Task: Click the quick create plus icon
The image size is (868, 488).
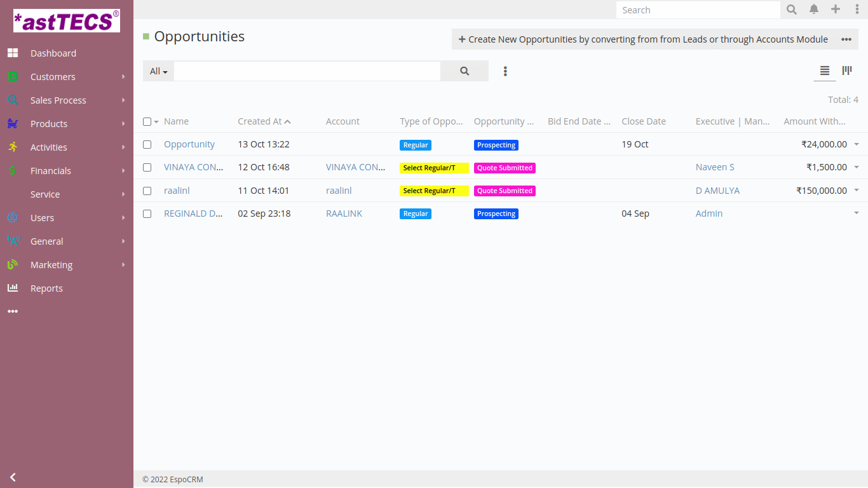Action: point(836,10)
